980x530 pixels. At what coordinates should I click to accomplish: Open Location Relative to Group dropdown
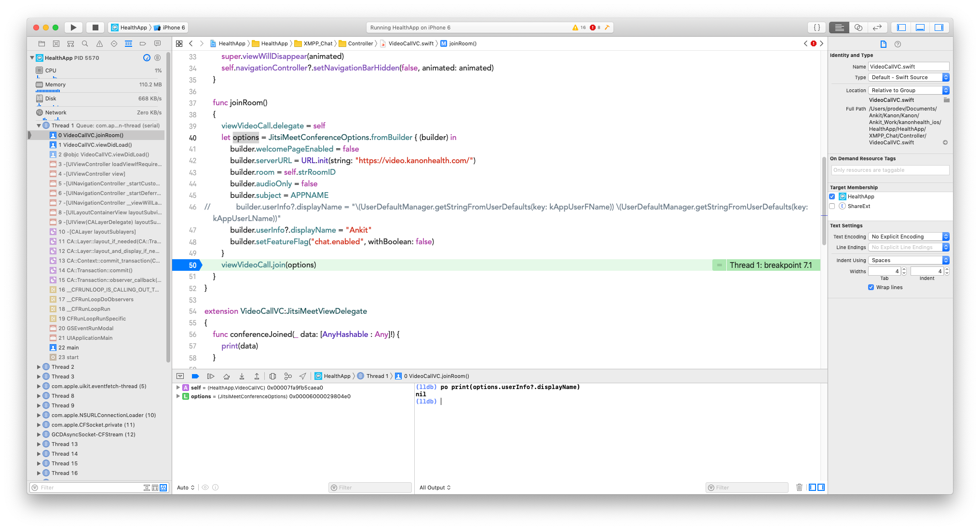pyautogui.click(x=909, y=90)
